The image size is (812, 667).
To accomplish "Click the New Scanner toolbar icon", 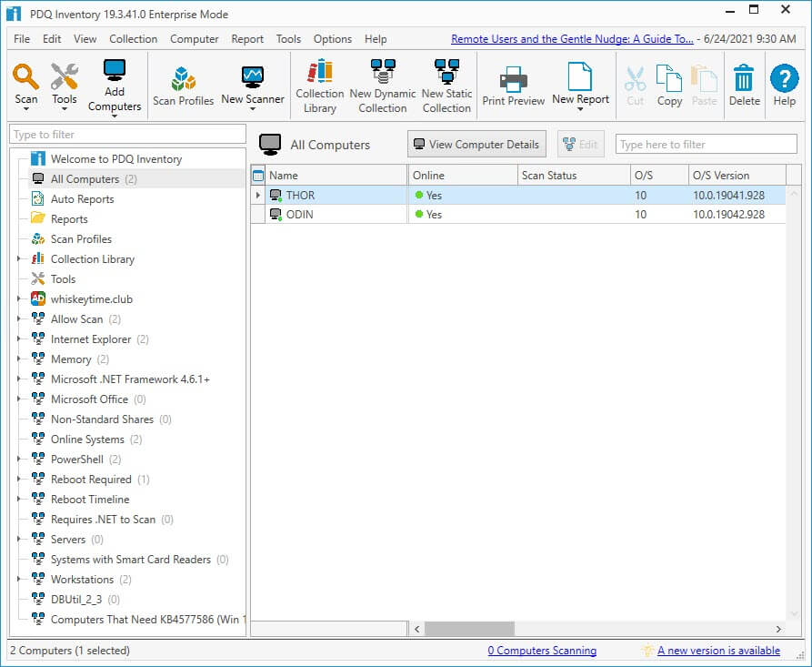I will point(253,77).
